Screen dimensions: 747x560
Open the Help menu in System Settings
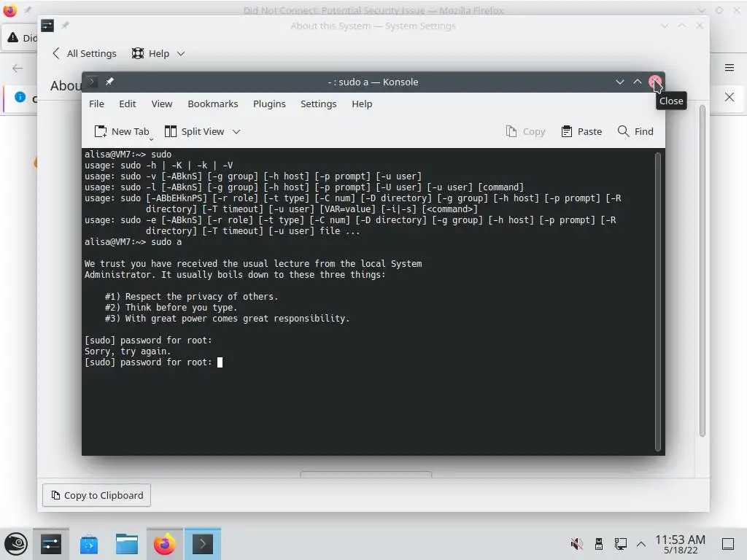coord(158,53)
